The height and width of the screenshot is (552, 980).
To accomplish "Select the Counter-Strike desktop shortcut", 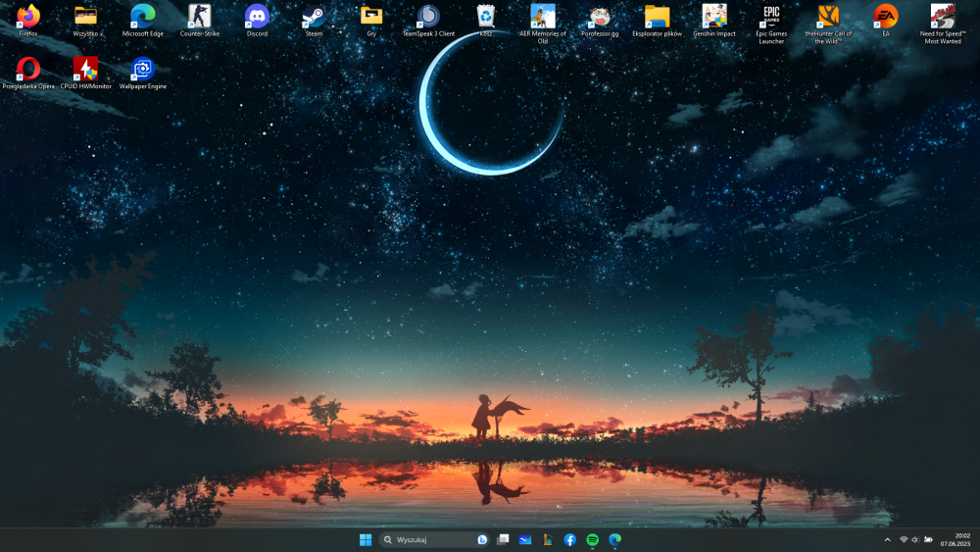I will coord(200,21).
